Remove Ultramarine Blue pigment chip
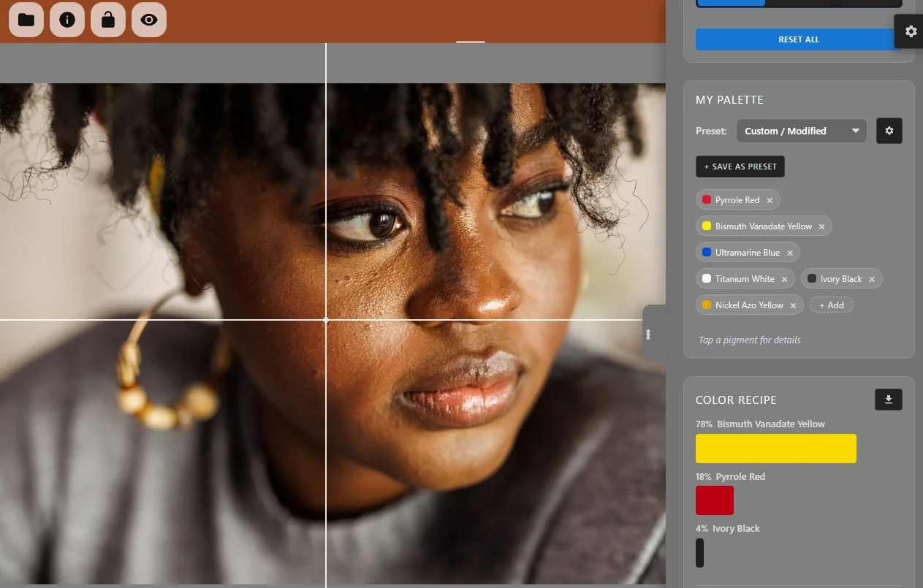Screen dimensions: 923x588 coord(790,253)
